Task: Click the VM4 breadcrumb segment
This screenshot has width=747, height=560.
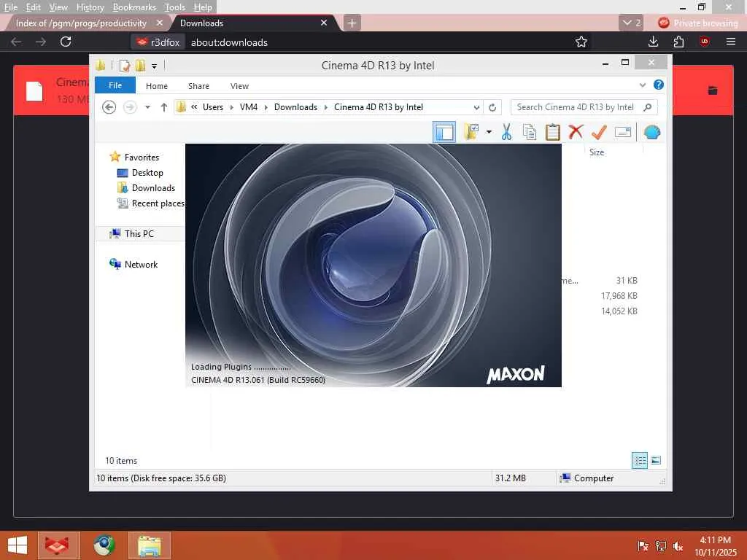Action: coord(249,107)
